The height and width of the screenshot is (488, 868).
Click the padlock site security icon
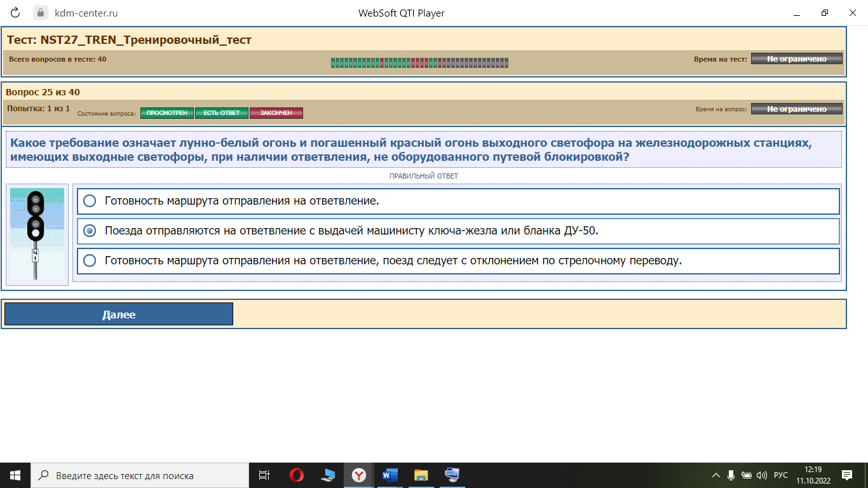pyautogui.click(x=41, y=13)
